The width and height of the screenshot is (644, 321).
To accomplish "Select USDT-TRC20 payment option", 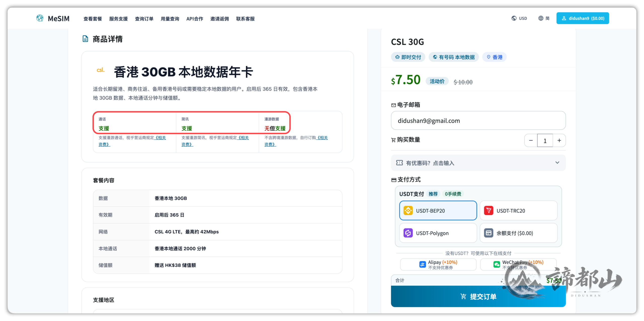I will point(518,210).
